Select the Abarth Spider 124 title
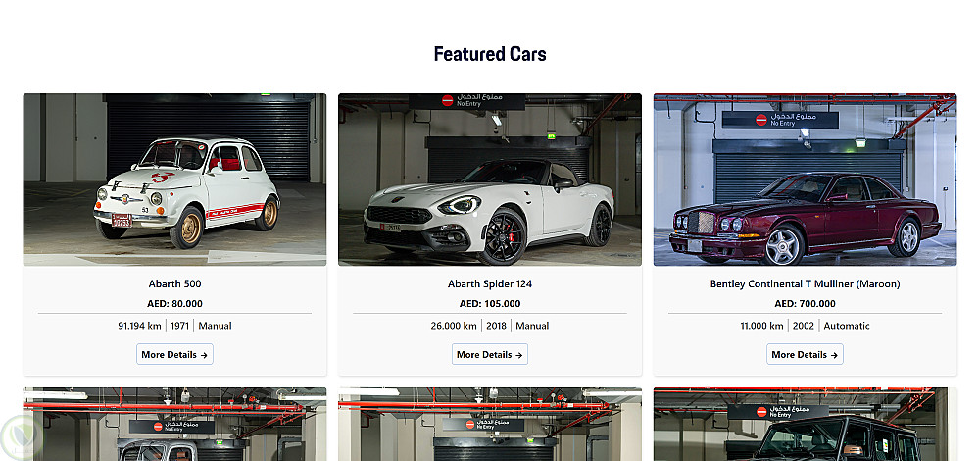 point(489,284)
